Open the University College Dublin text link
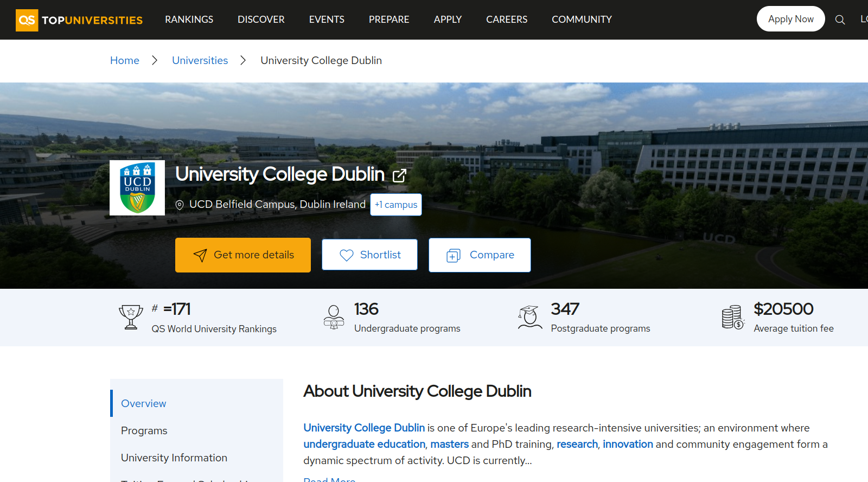Screen dimensions: 868x482 point(364,428)
